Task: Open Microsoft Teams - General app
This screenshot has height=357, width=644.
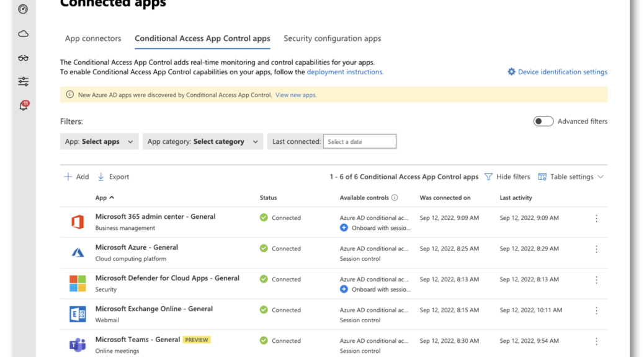Action: click(138, 340)
